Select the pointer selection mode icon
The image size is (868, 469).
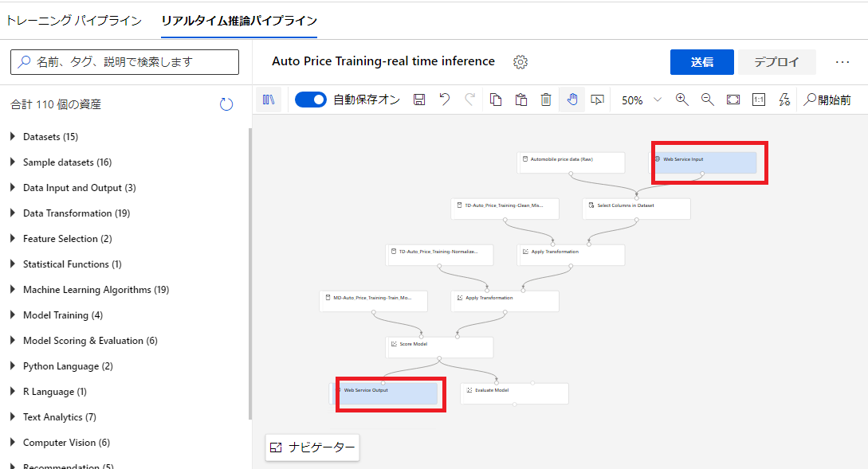click(x=596, y=99)
